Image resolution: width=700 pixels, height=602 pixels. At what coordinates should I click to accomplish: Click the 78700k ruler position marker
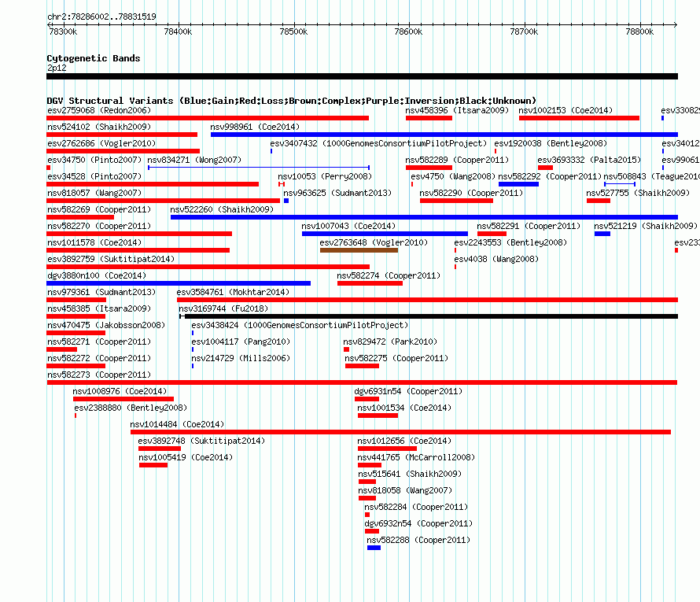point(524,31)
